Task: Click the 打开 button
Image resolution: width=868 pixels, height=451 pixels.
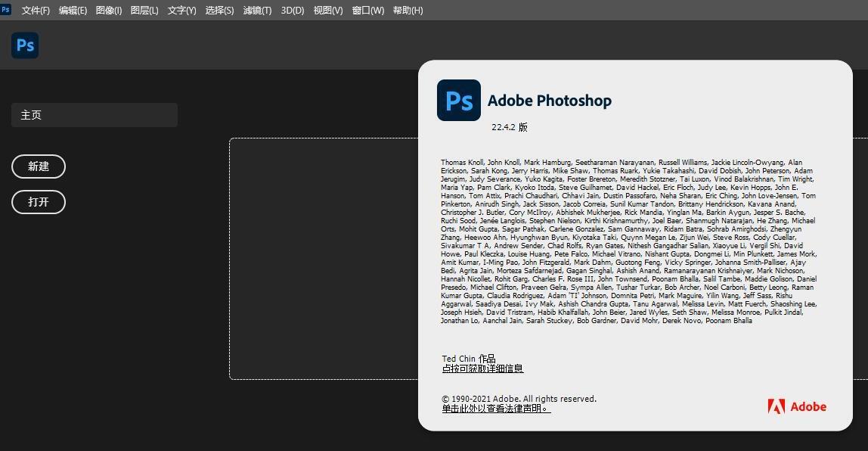Action: point(39,202)
